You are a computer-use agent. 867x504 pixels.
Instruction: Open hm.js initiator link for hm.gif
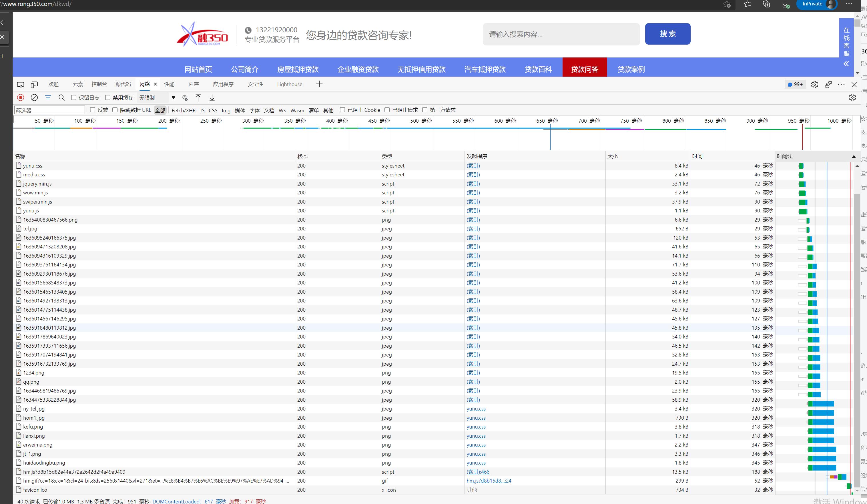(x=489, y=481)
